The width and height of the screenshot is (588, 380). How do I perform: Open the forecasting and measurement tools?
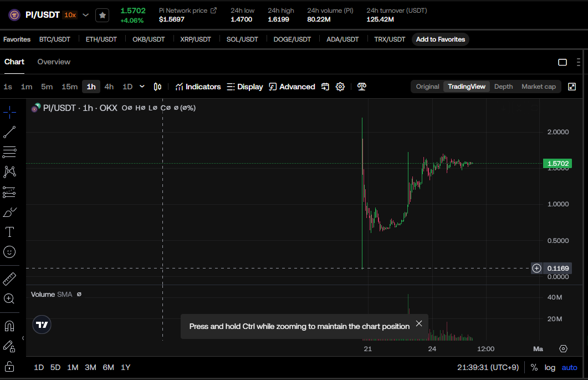click(9, 192)
